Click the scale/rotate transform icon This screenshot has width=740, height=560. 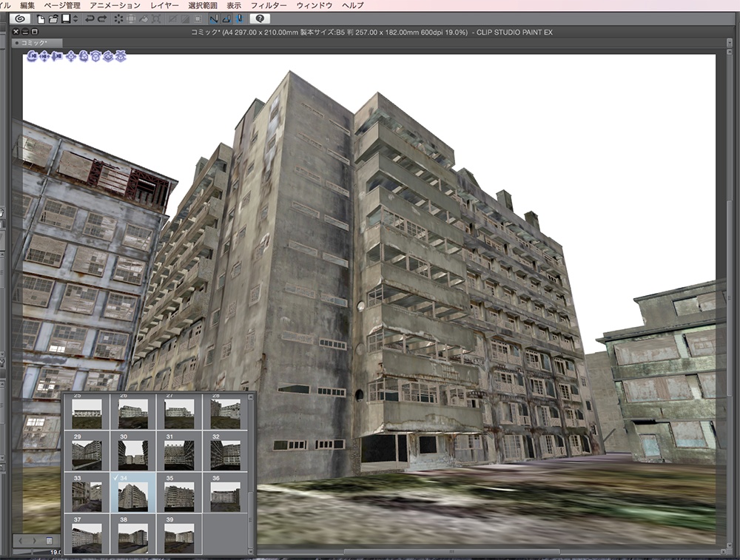131,19
